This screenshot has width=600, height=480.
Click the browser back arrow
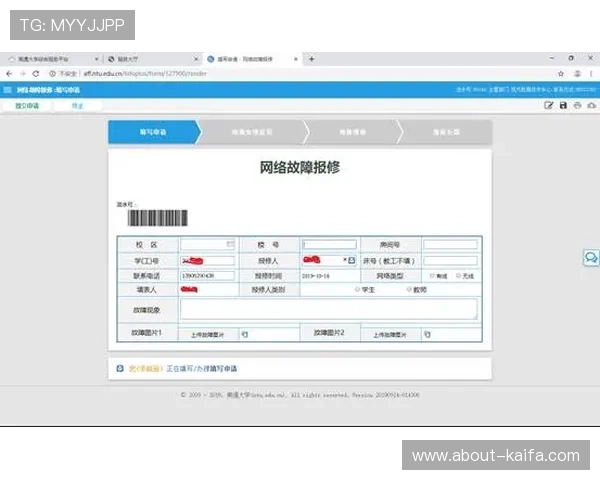(9, 73)
